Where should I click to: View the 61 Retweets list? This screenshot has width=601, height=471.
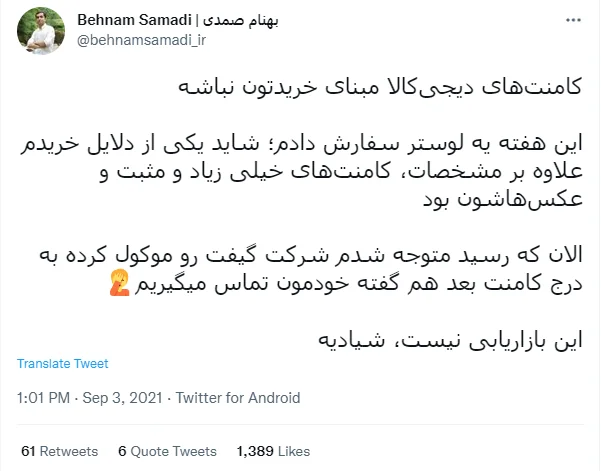pos(57,451)
